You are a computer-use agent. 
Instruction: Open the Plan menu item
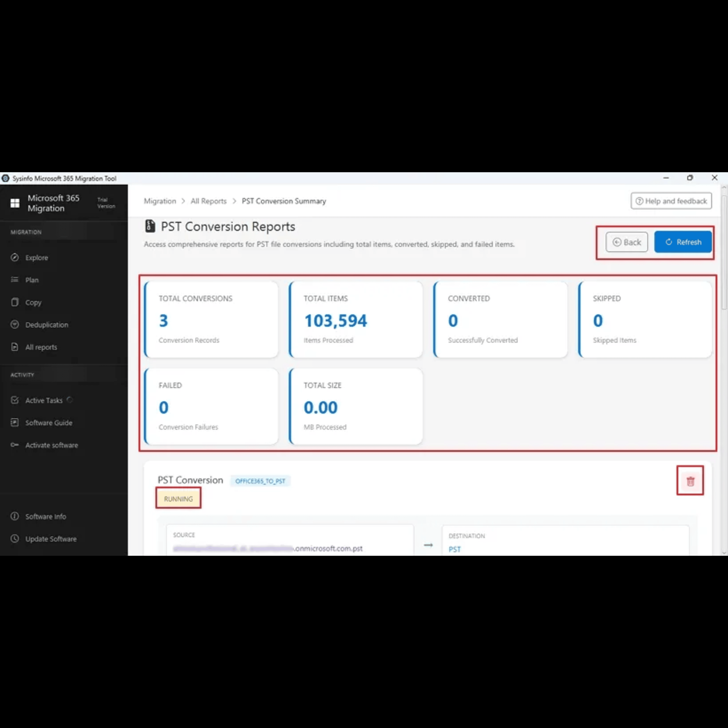pyautogui.click(x=32, y=280)
